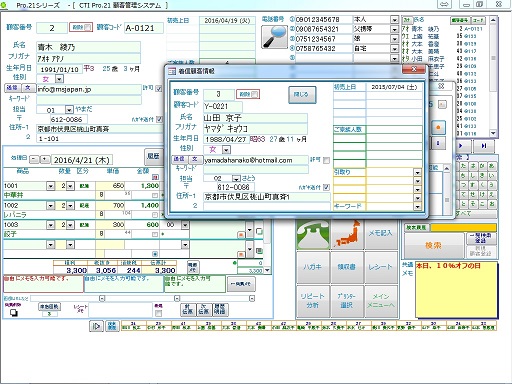Expand the product code 1001 dropdown
The height and width of the screenshot is (384, 512).
(51, 186)
